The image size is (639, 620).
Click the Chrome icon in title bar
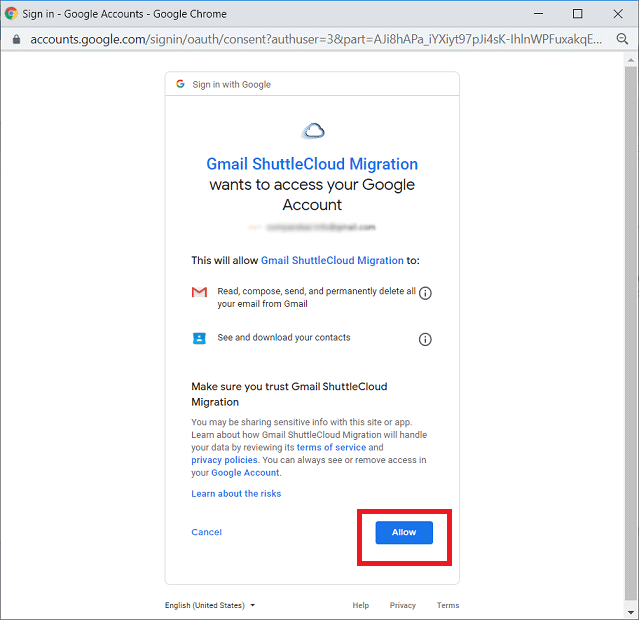(x=11, y=13)
